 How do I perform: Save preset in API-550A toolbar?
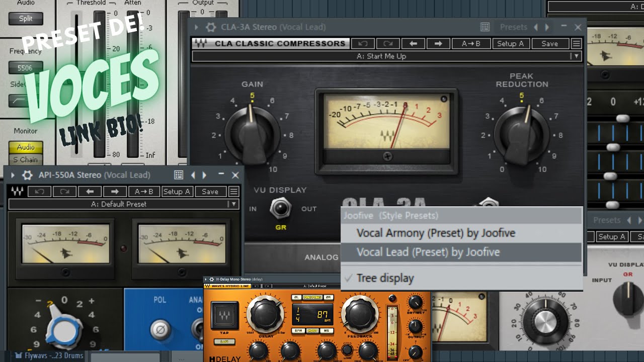pos(210,192)
